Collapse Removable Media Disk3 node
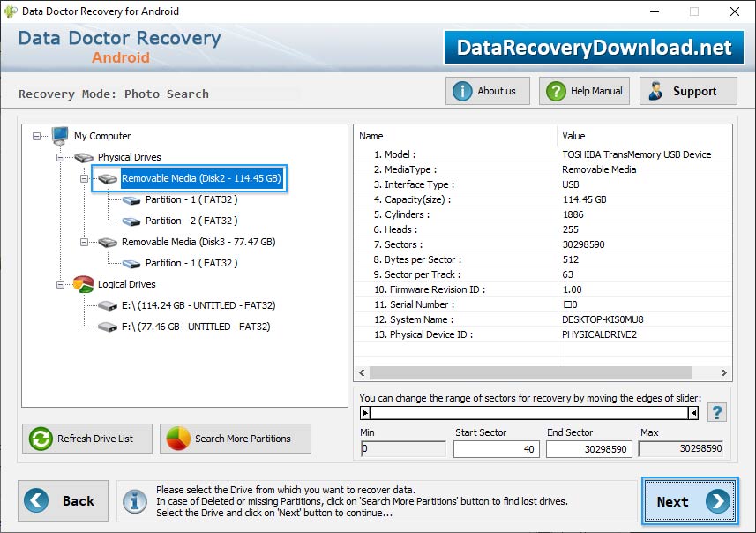The image size is (756, 533). point(84,242)
